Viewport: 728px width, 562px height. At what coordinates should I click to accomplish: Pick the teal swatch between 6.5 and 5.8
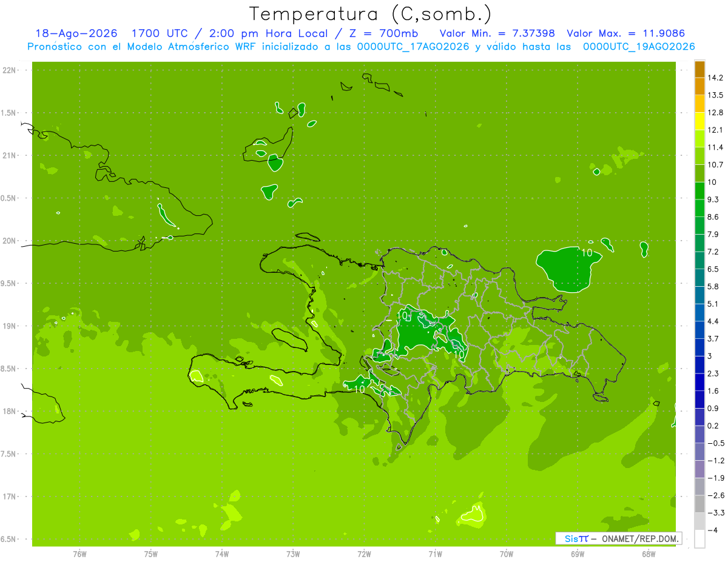[x=699, y=277]
